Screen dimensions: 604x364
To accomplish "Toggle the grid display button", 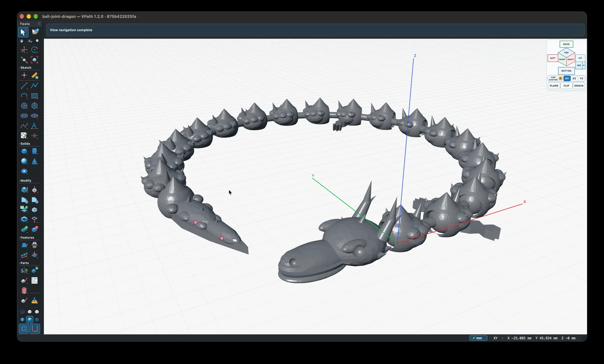I will (x=24, y=329).
